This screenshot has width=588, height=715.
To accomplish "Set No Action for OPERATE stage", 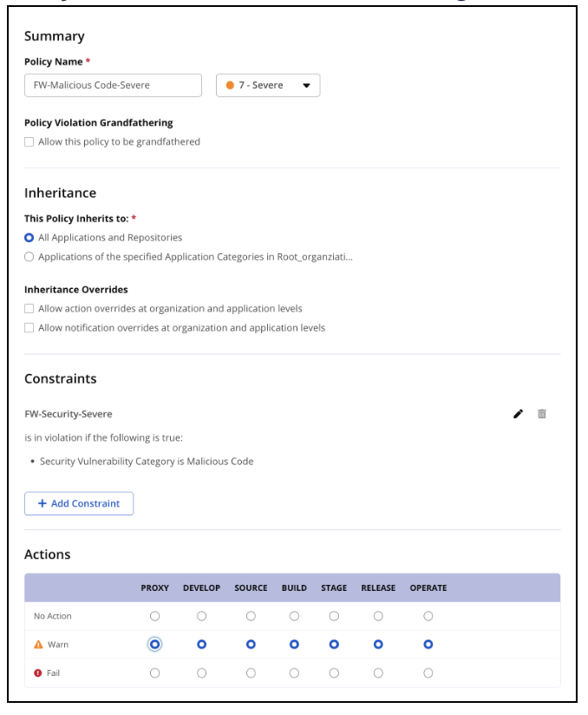I will click(428, 616).
